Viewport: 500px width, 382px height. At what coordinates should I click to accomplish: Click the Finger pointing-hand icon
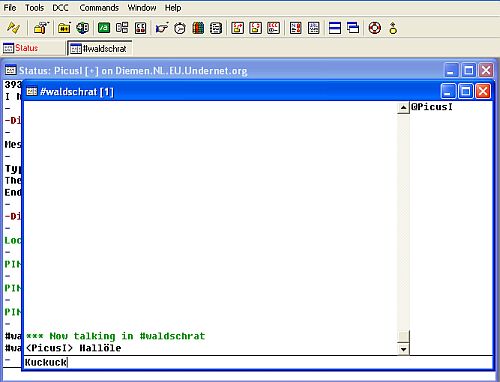pos(162,28)
